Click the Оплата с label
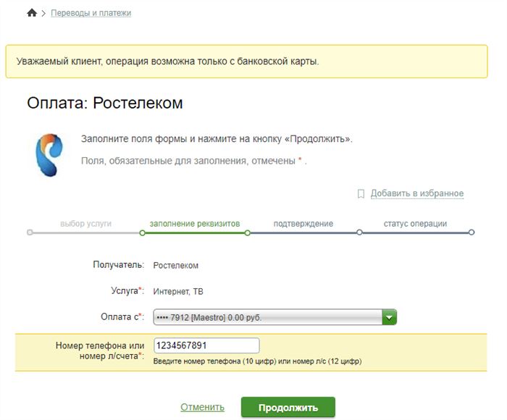 tap(122, 316)
